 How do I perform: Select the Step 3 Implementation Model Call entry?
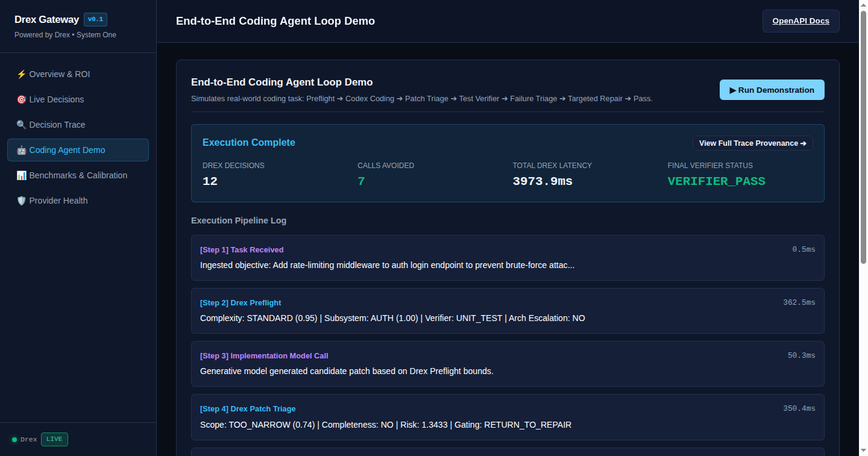(x=508, y=364)
